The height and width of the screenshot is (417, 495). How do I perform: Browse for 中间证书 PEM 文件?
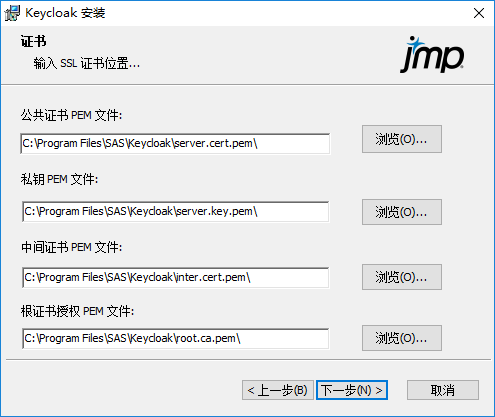(x=402, y=277)
